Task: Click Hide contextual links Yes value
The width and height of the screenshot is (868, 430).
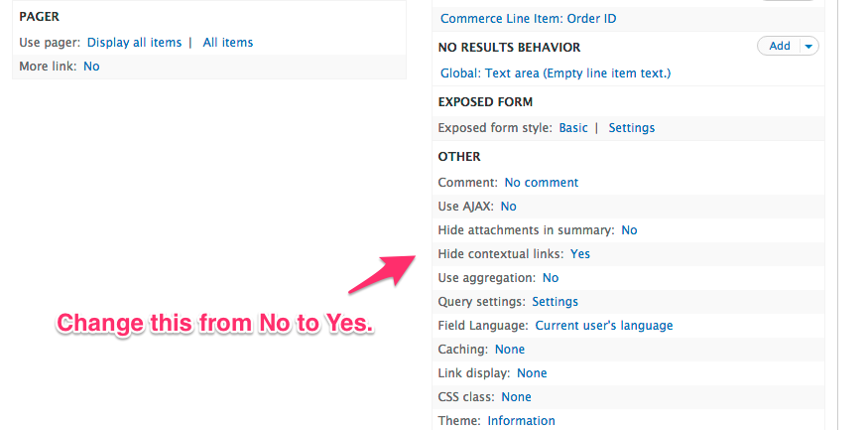Action: pyautogui.click(x=580, y=254)
